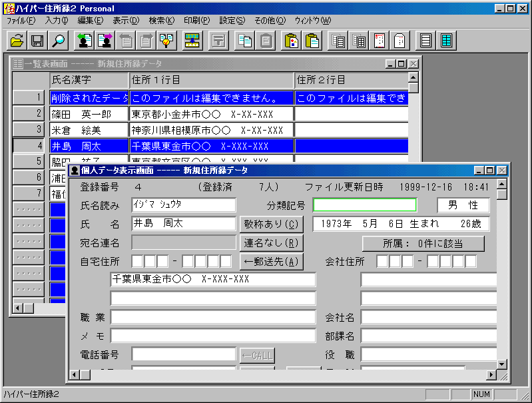Click the green-bordered 分類記号 field
Screen dimensions: 532x403
[x=365, y=205]
